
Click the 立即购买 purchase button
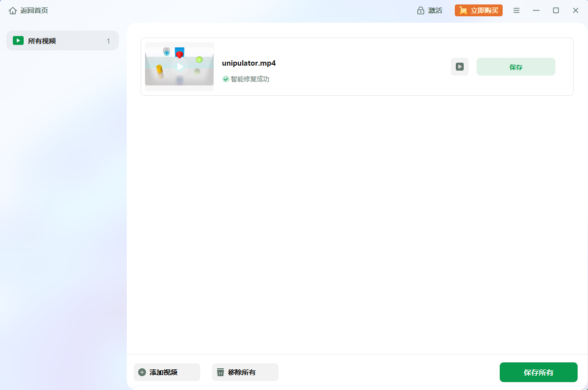[478, 10]
